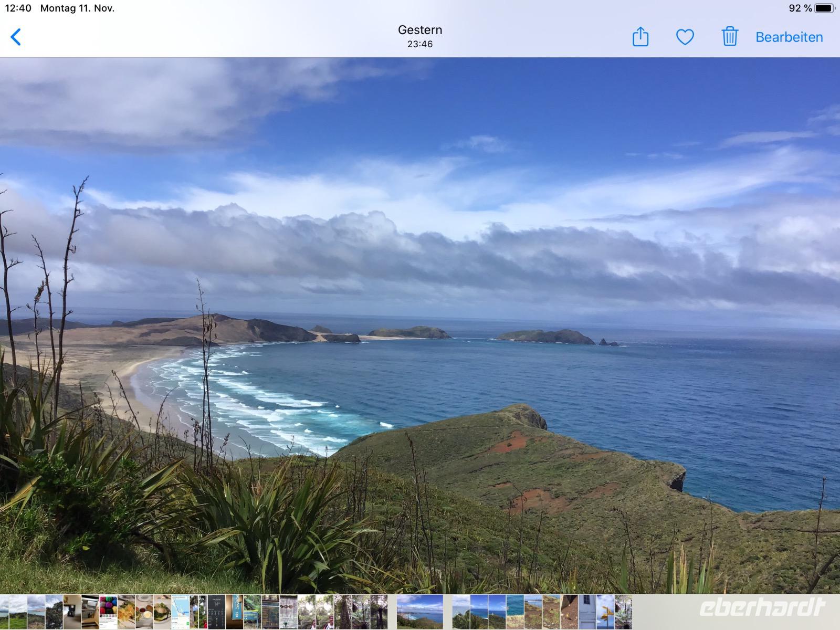Tap the 12:40 clock in status bar

tap(18, 8)
